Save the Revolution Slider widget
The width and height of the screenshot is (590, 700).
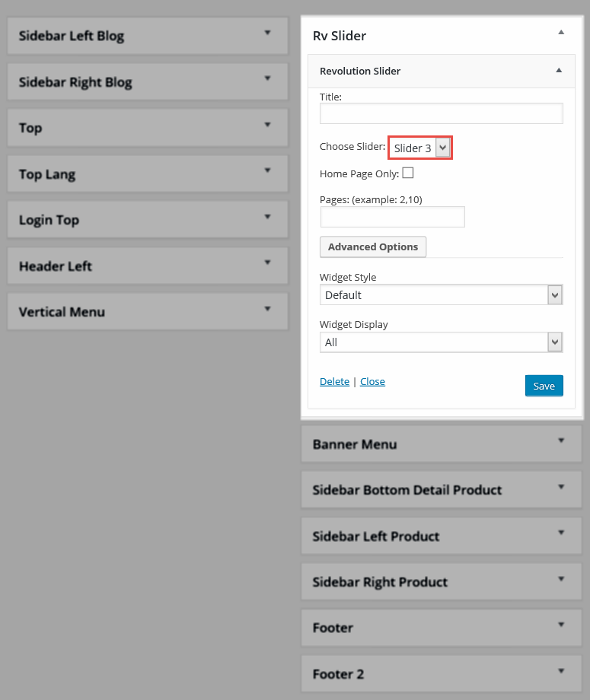[544, 386]
